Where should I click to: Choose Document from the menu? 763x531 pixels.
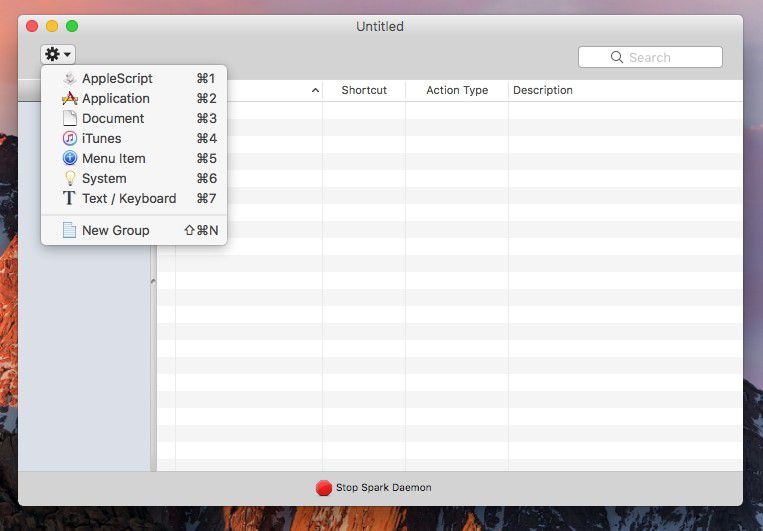(134, 118)
